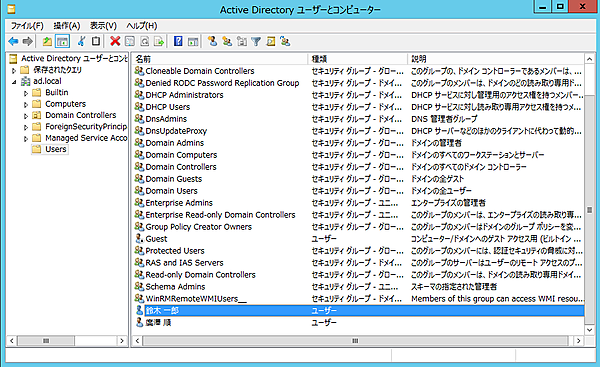This screenshot has width=600, height=367.
Task: Click the Active Directory root node icon
Action: click(13, 59)
